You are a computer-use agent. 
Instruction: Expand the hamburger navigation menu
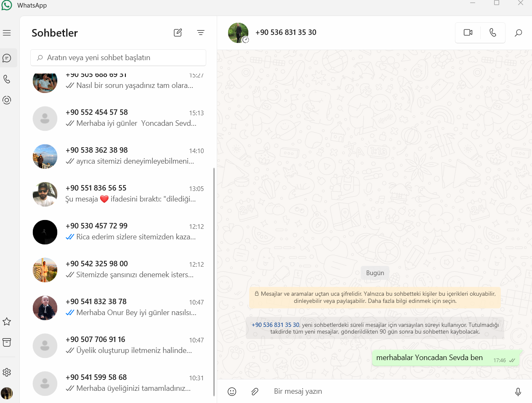tap(7, 33)
